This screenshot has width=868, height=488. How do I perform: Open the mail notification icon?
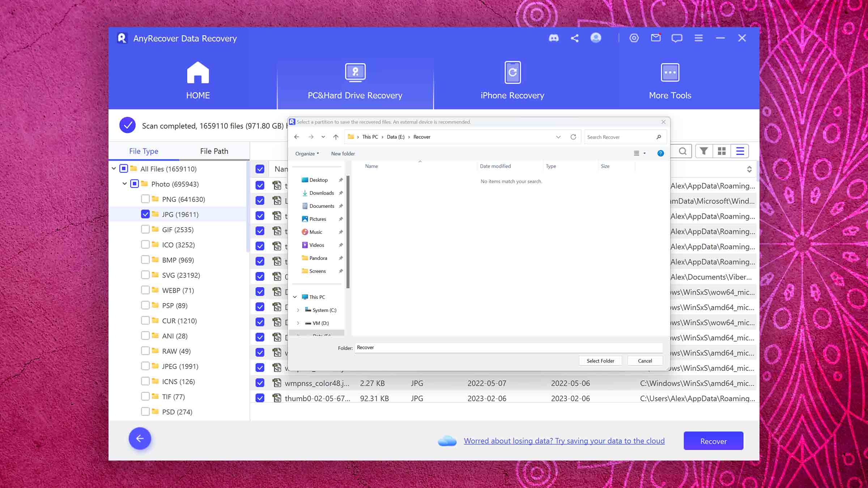click(656, 38)
